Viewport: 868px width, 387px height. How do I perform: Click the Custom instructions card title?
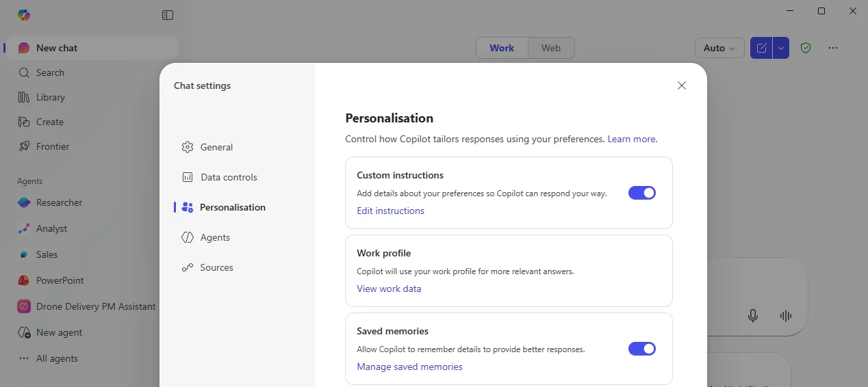coord(400,175)
